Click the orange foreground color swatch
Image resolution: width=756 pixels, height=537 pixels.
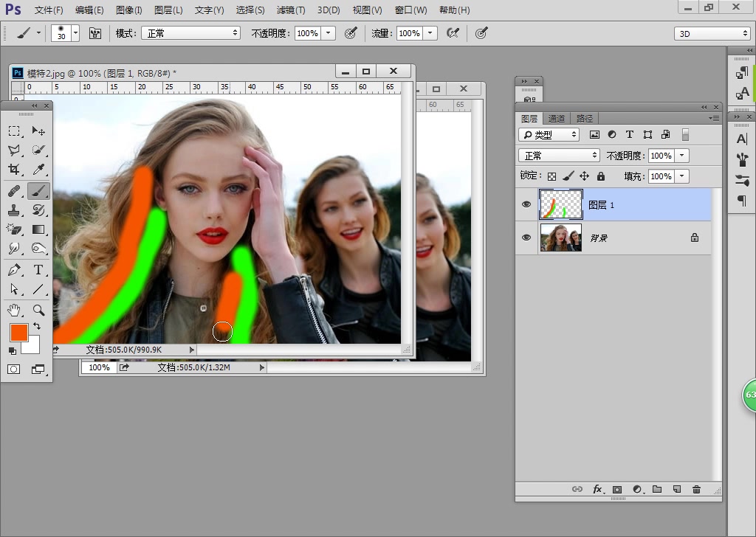(x=18, y=333)
